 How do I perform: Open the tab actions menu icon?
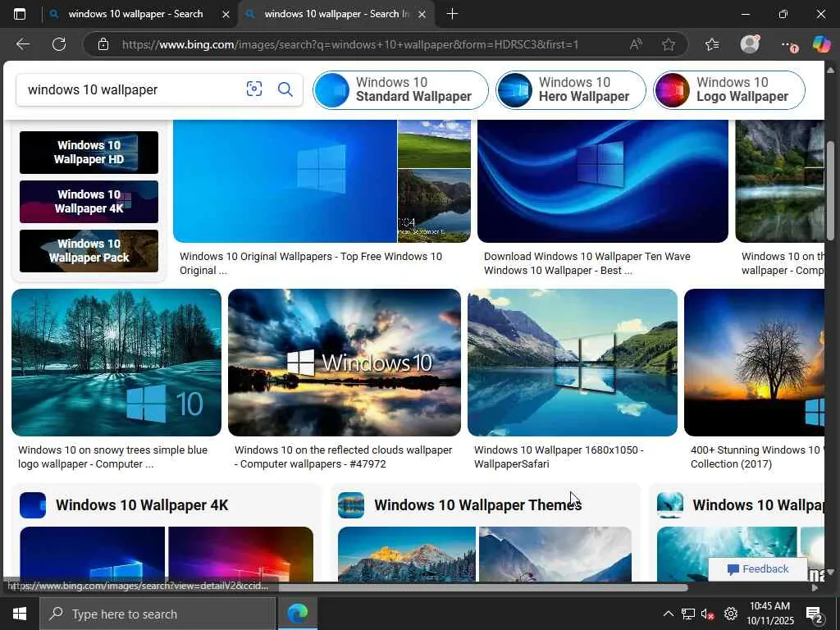(x=20, y=14)
